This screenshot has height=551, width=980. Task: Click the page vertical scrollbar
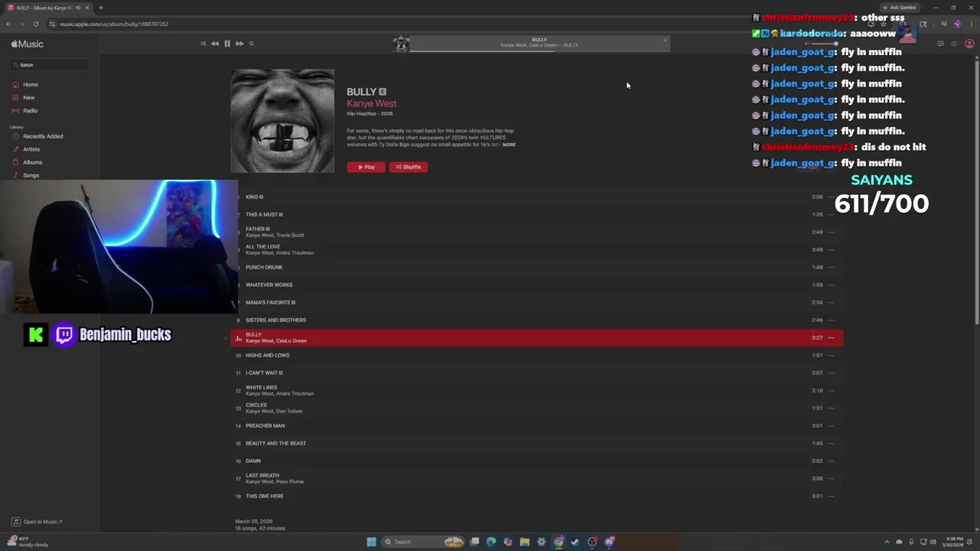point(976,191)
